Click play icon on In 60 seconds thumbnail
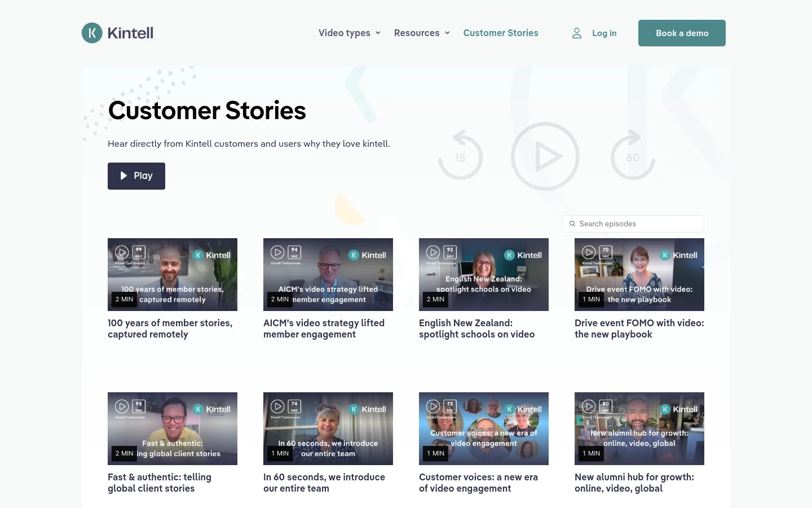Image resolution: width=812 pixels, height=508 pixels. point(277,406)
